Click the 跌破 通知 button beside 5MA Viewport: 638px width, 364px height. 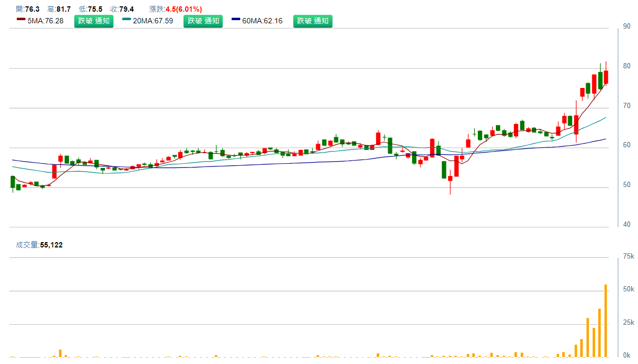pos(94,21)
